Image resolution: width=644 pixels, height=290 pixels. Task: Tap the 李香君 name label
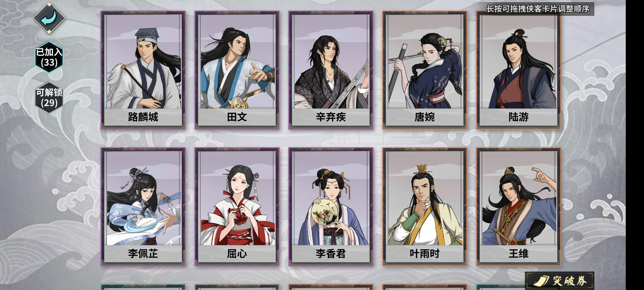pyautogui.click(x=331, y=254)
